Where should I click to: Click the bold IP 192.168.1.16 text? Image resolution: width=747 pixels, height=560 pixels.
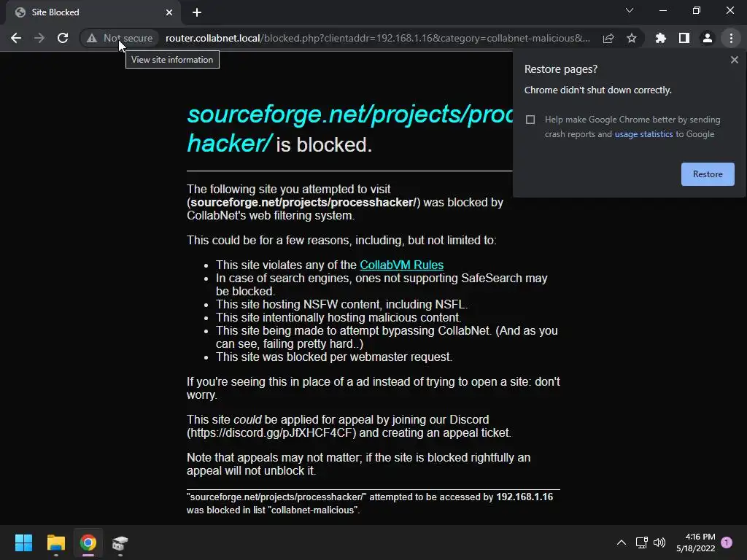click(x=525, y=497)
